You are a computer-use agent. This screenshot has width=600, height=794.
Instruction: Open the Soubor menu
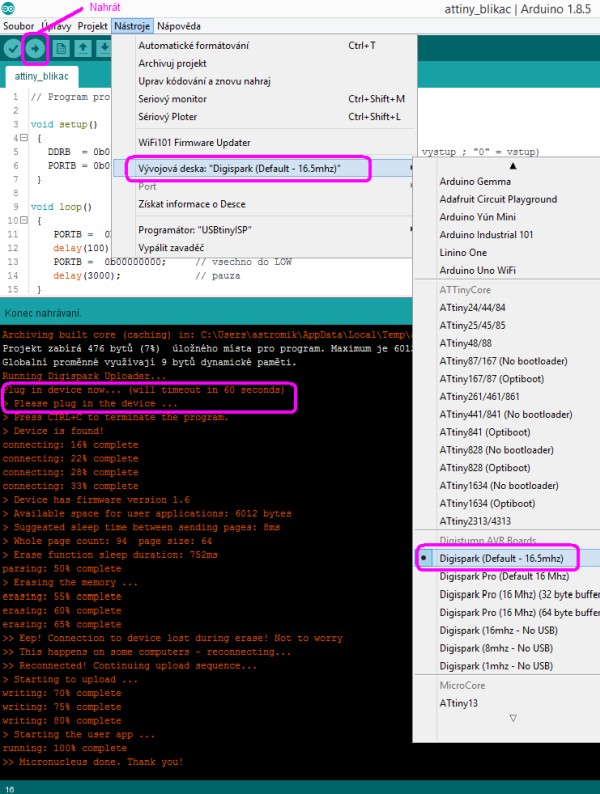tap(18, 26)
